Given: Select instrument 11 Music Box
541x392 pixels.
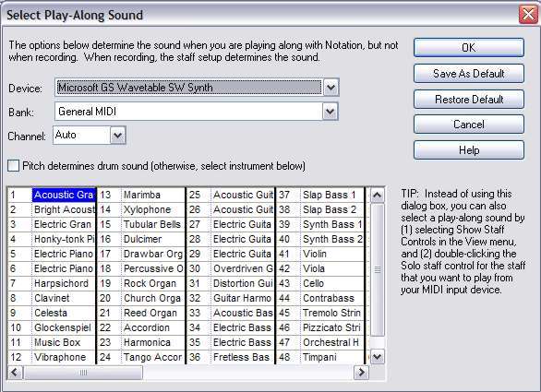Looking at the screenshot, I should tap(64, 343).
